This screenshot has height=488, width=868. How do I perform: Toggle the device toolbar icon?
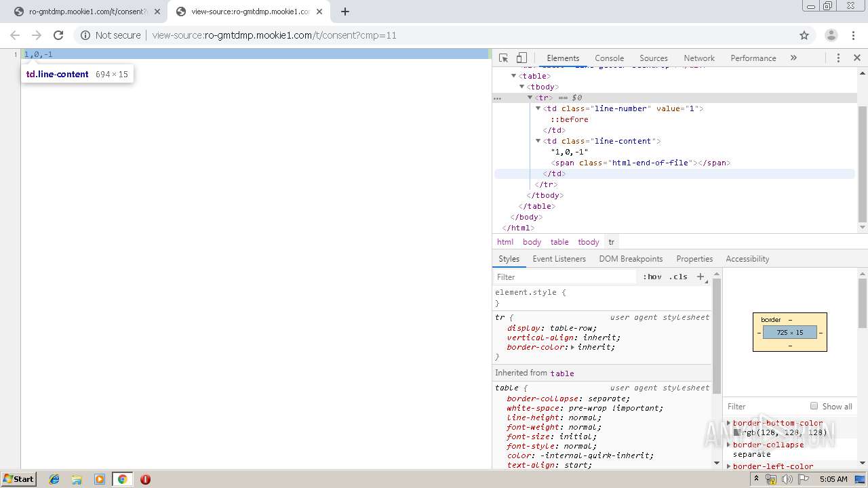(521, 58)
